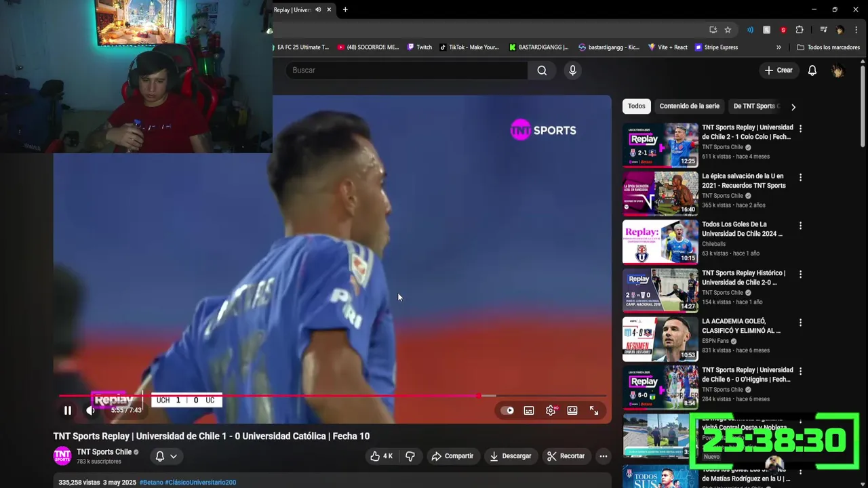Select the Contenido de la serie chip

point(689,106)
